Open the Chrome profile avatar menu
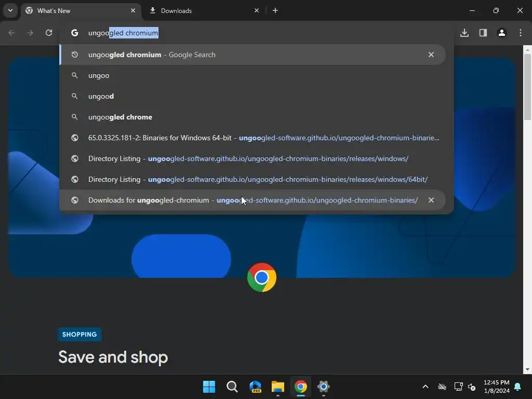This screenshot has width=532, height=399. (x=502, y=33)
